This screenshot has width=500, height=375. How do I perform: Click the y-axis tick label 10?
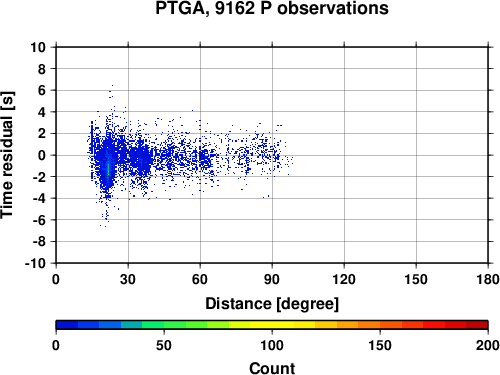point(38,47)
